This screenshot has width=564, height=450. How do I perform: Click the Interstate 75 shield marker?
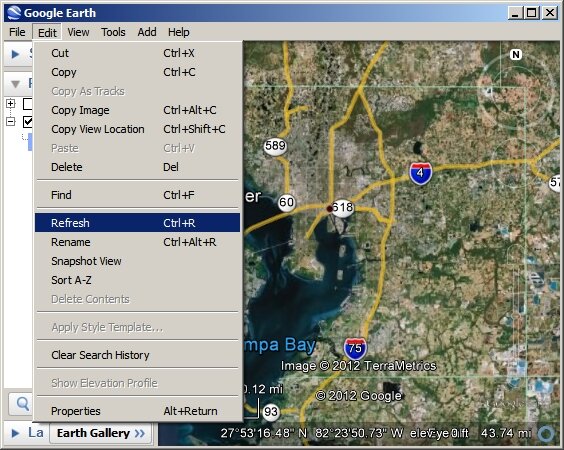tap(355, 348)
